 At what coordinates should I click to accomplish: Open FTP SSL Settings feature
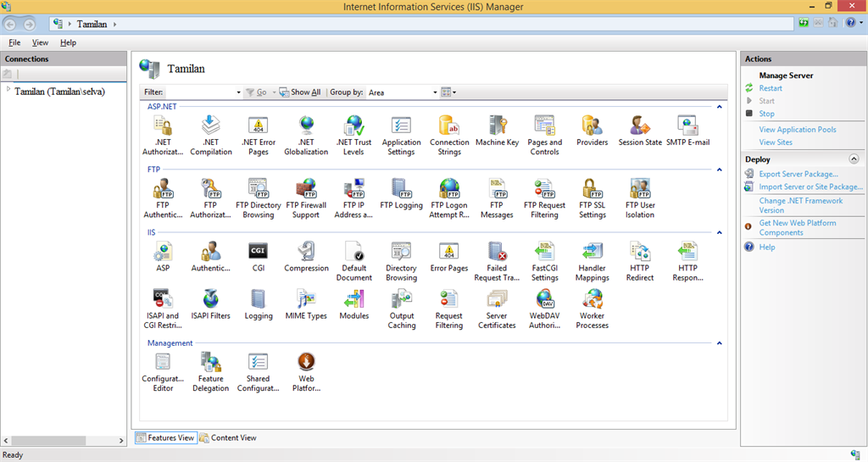click(x=593, y=198)
